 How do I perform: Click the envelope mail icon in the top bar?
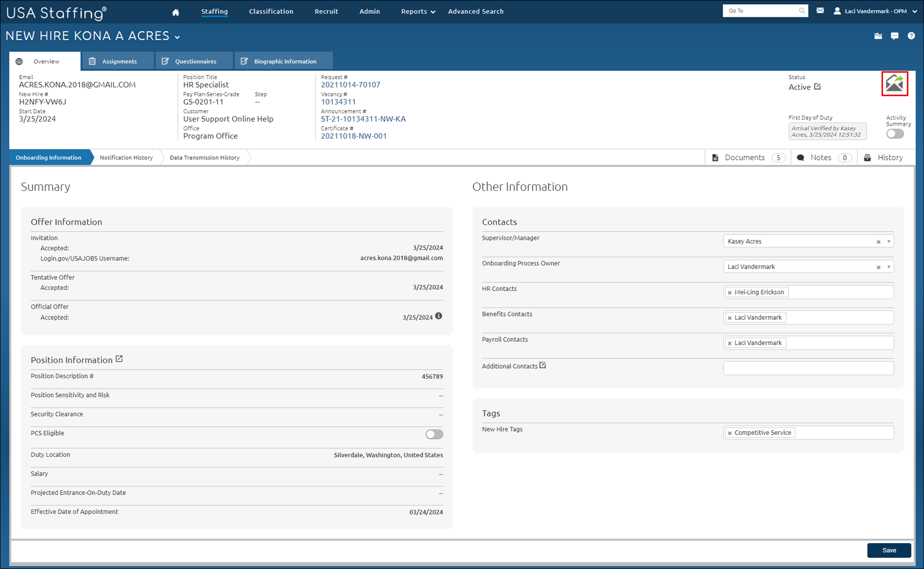pos(821,11)
